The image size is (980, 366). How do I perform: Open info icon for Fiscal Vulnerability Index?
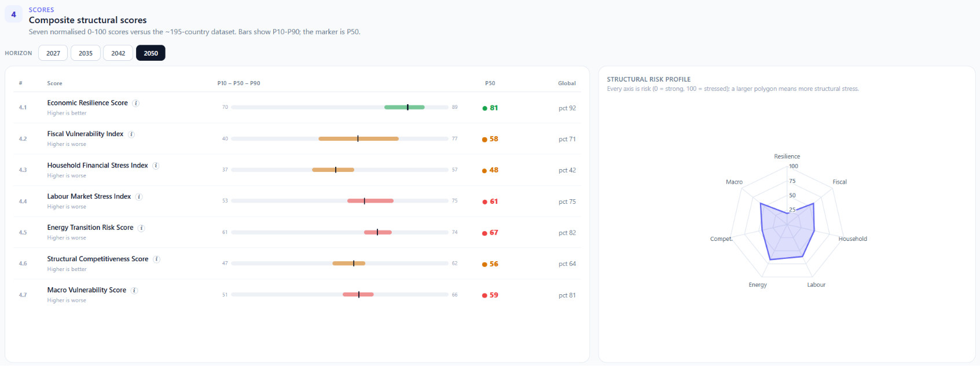click(x=131, y=134)
